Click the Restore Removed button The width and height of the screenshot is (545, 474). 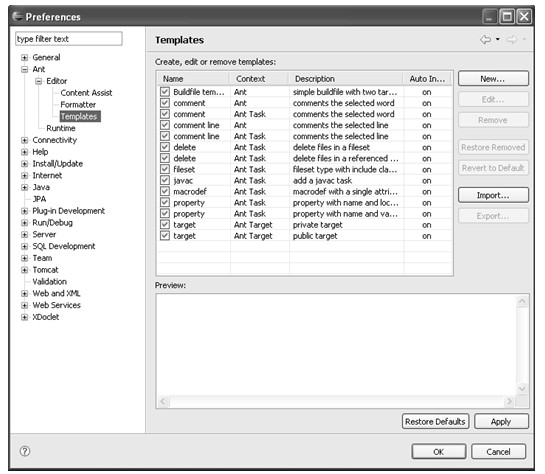[493, 147]
